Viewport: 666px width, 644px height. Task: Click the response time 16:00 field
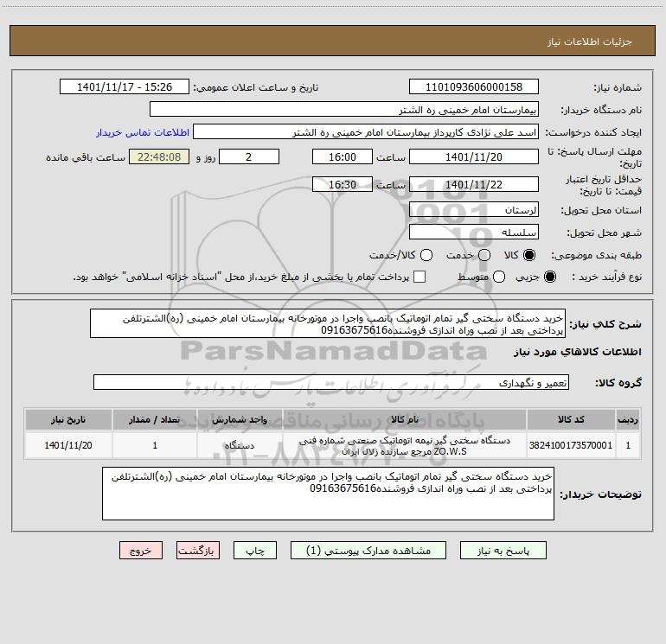[343, 156]
